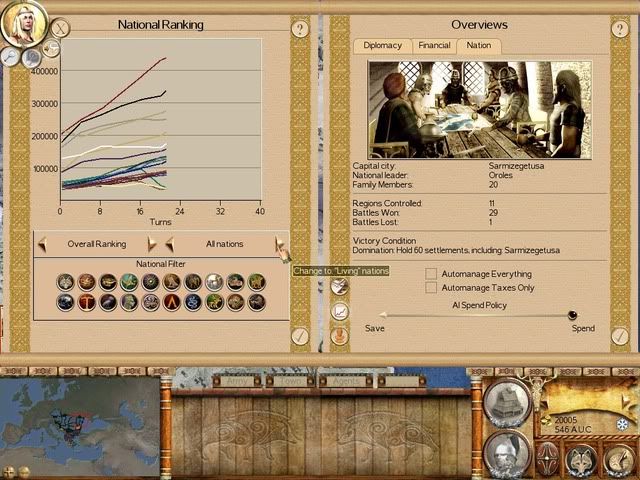Open the Financial overview tab

pyautogui.click(x=433, y=45)
